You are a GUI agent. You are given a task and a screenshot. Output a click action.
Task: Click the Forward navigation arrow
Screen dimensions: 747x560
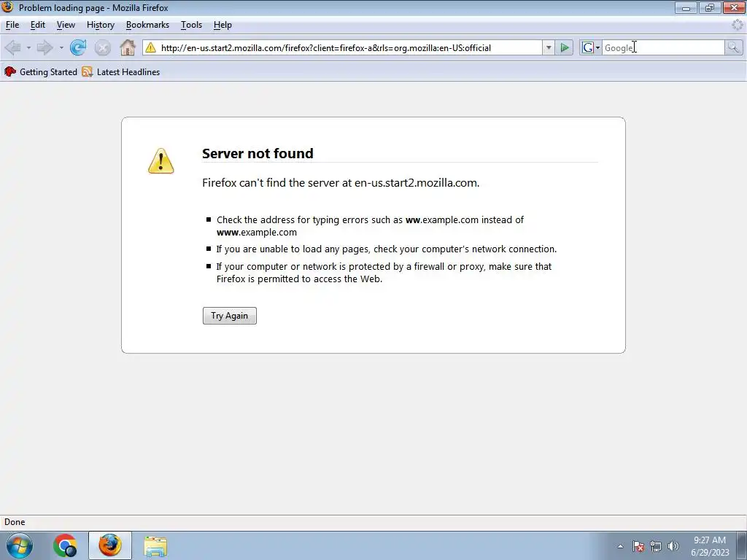44,47
